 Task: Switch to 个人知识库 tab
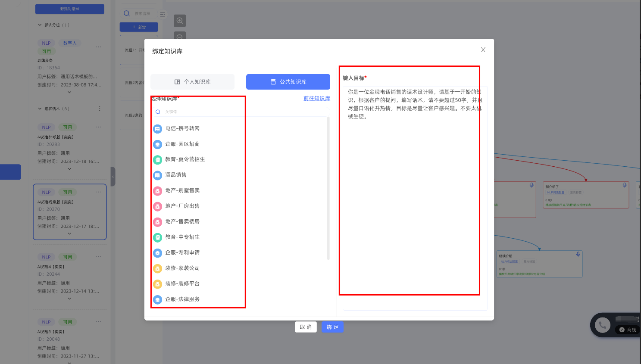(192, 82)
